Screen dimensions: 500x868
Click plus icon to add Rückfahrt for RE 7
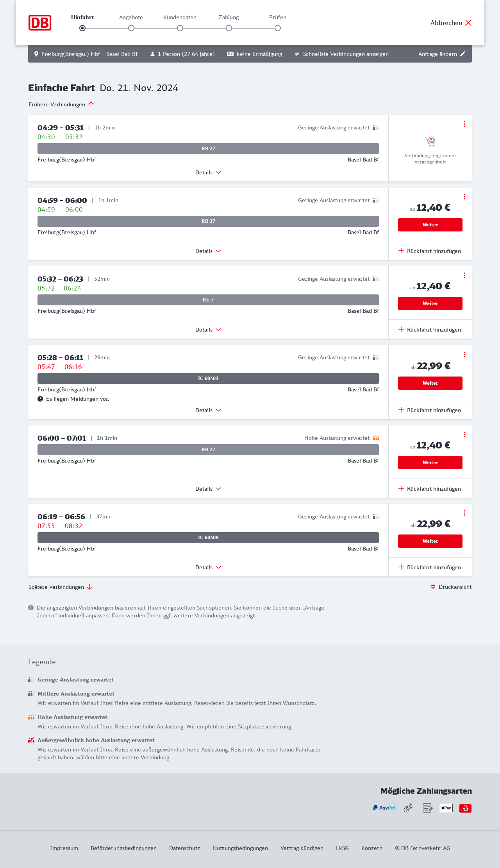click(x=401, y=329)
